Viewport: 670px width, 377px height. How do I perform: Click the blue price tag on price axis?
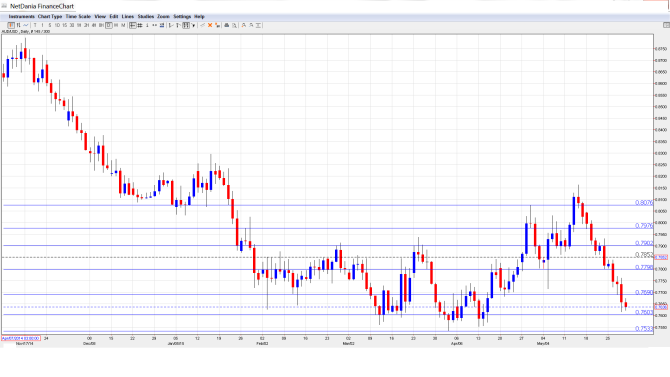661,307
